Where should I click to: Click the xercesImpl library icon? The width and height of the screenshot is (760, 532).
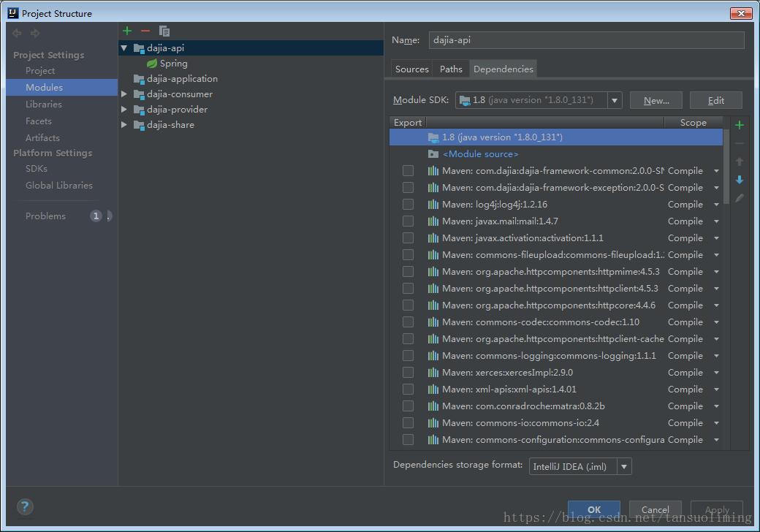click(x=433, y=373)
